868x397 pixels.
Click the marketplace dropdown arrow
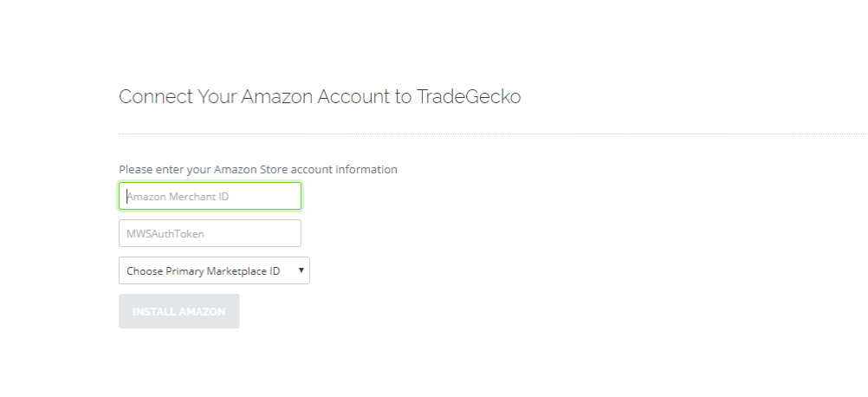[301, 270]
